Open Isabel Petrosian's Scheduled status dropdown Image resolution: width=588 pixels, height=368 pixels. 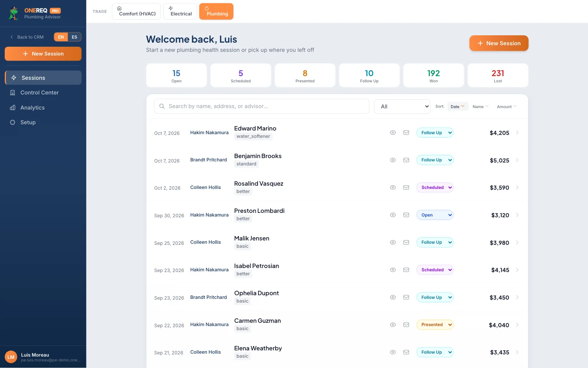point(435,270)
